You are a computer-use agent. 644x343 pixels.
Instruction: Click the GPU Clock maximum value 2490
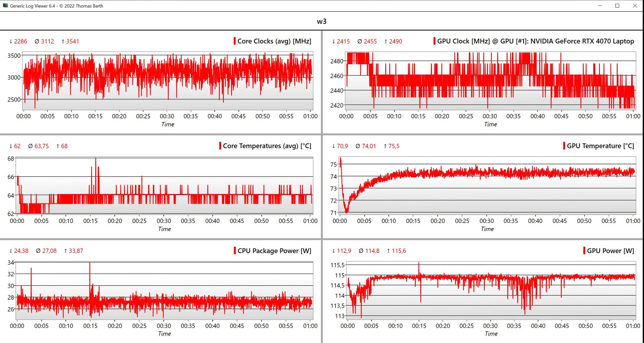click(x=395, y=42)
